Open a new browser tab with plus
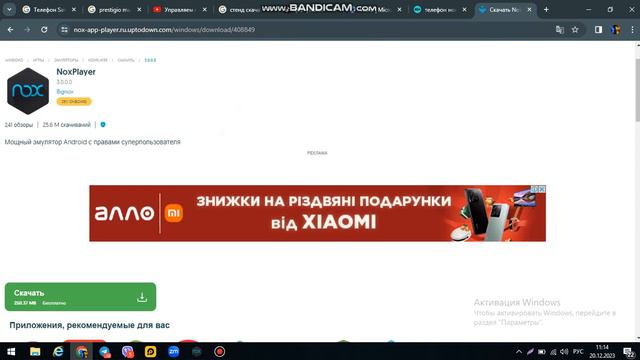The image size is (640, 360). tap(546, 9)
